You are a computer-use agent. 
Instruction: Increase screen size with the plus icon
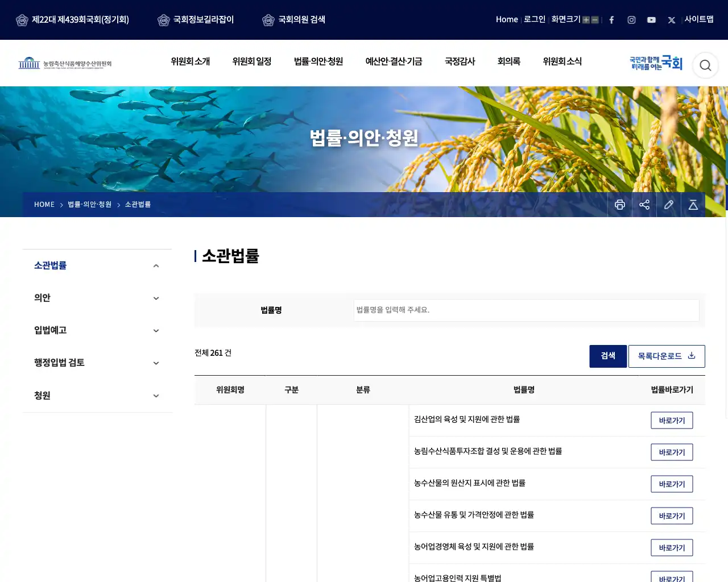click(586, 20)
